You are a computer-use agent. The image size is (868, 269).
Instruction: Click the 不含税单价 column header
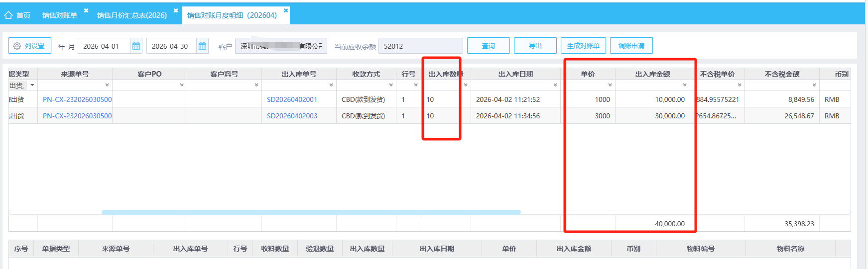[x=717, y=74]
